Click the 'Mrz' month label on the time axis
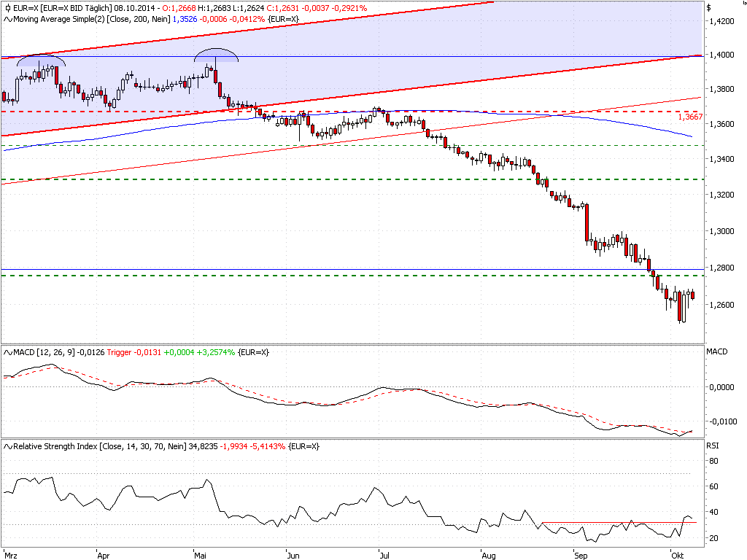The image size is (747, 560). point(10,555)
